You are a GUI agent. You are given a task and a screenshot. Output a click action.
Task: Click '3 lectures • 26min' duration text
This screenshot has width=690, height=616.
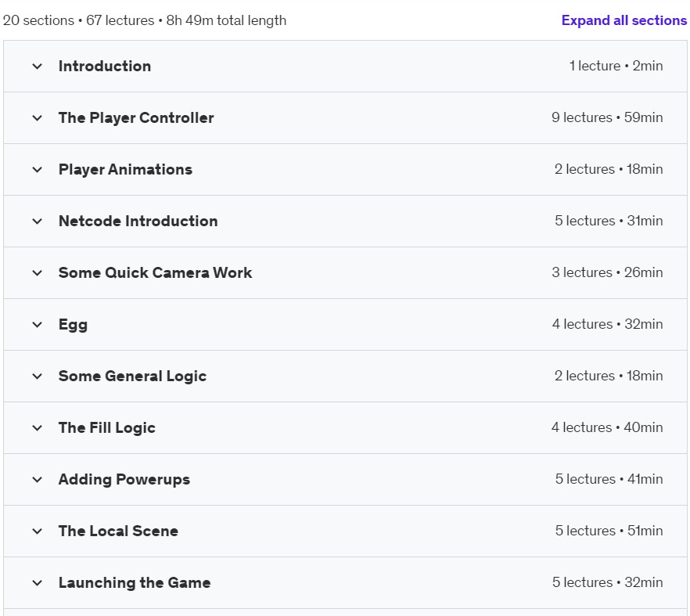pos(607,272)
